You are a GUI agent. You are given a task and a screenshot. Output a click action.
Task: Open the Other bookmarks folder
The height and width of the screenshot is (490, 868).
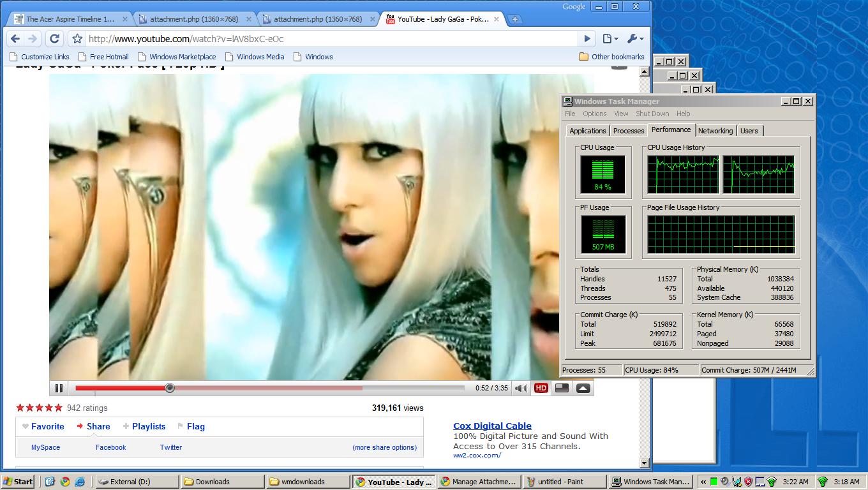point(611,57)
